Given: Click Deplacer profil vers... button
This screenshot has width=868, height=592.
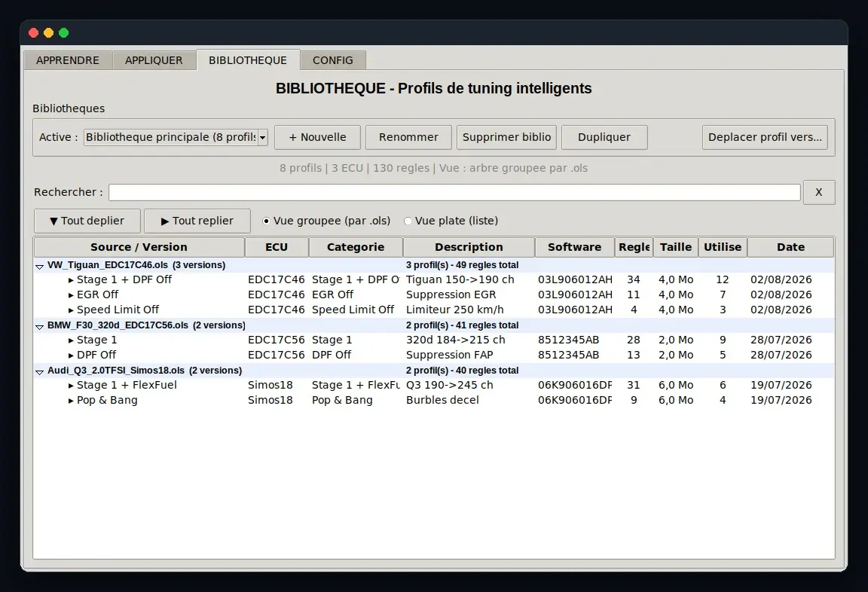Looking at the screenshot, I should pyautogui.click(x=765, y=137).
